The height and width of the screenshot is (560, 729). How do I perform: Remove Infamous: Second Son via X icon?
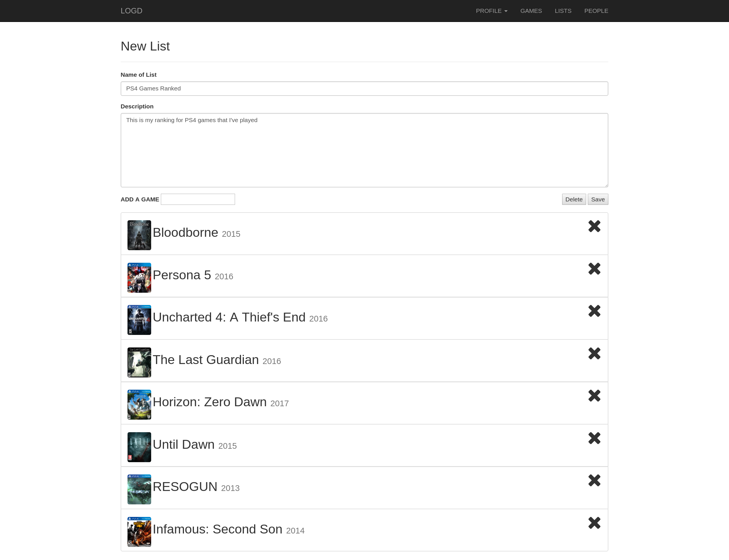tap(594, 523)
